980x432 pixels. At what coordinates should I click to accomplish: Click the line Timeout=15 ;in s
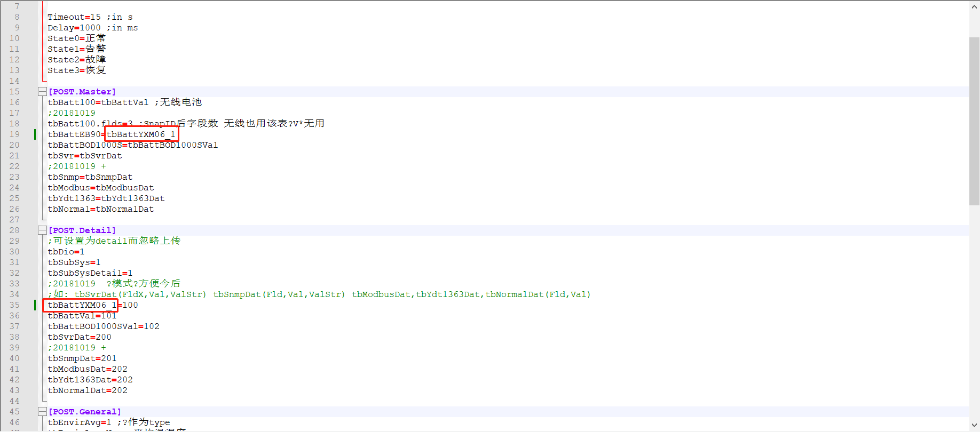pyautogui.click(x=90, y=17)
